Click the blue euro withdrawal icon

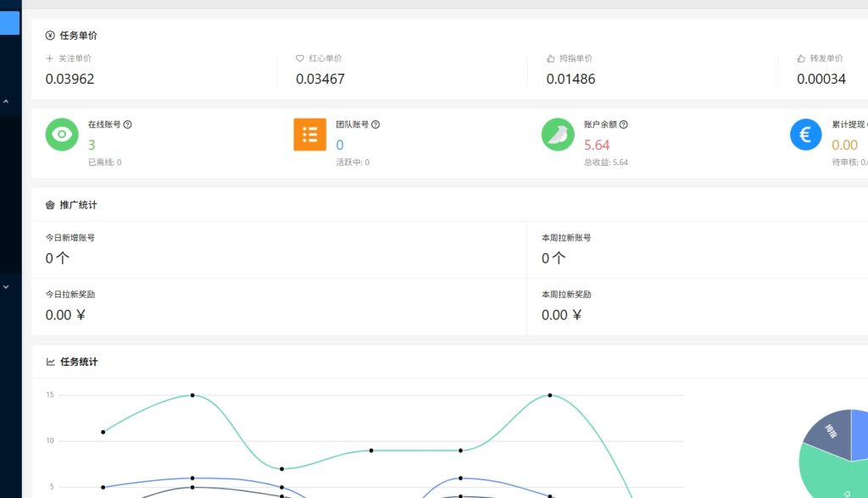805,135
